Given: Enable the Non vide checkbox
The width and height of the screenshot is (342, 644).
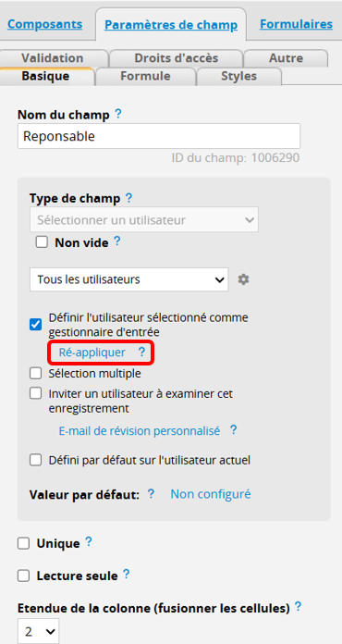Looking at the screenshot, I should [x=42, y=242].
